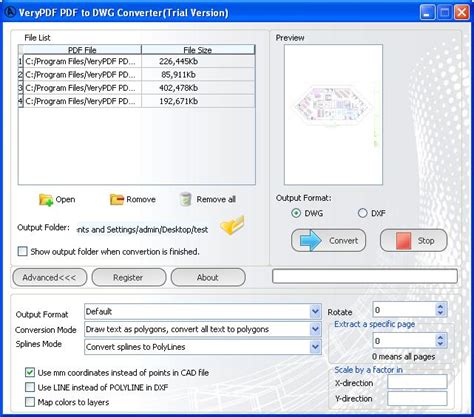Viewport: 474px width, 417px height.
Task: Click the Rotate value field
Action: [404, 310]
